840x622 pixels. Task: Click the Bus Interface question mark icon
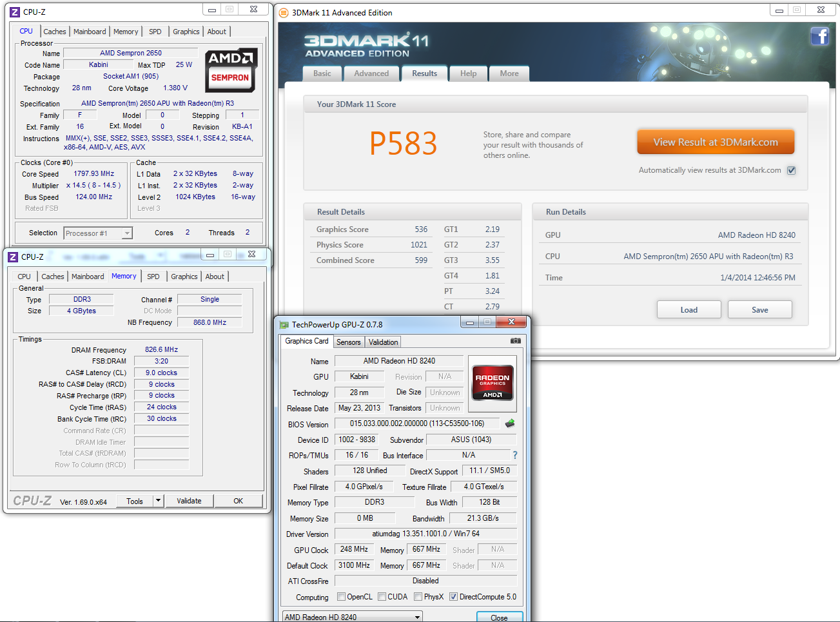(514, 455)
